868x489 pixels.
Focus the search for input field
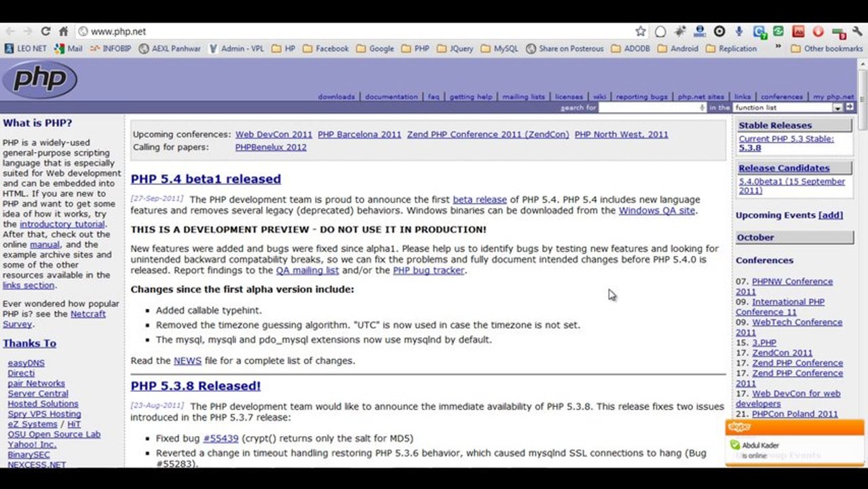[653, 107]
